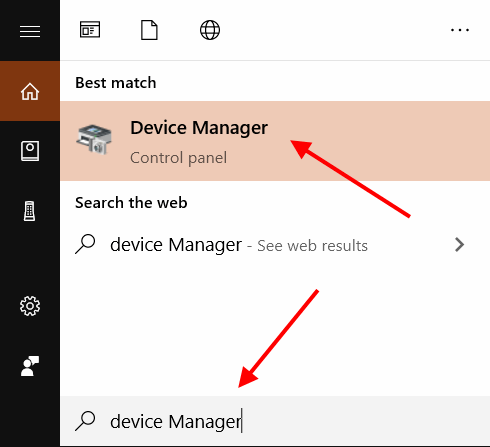The image size is (490, 447).
Task: Open the Notebook icon in the sidebar
Action: point(30,151)
